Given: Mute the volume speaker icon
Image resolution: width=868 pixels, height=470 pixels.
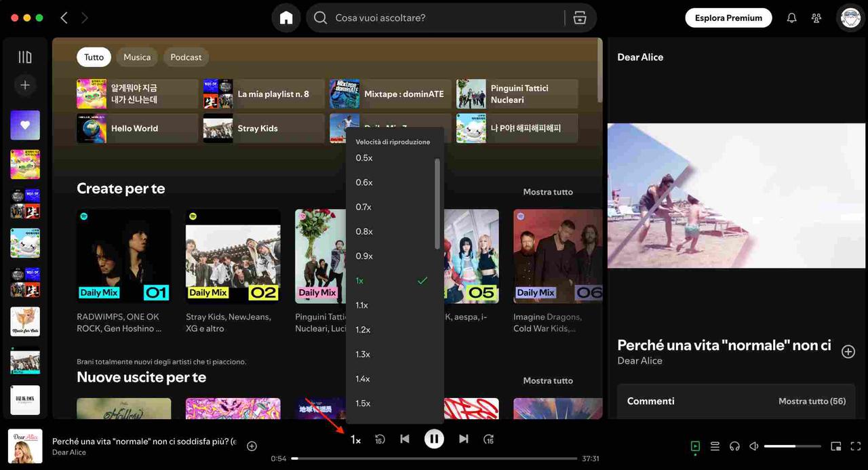Looking at the screenshot, I should [x=753, y=446].
